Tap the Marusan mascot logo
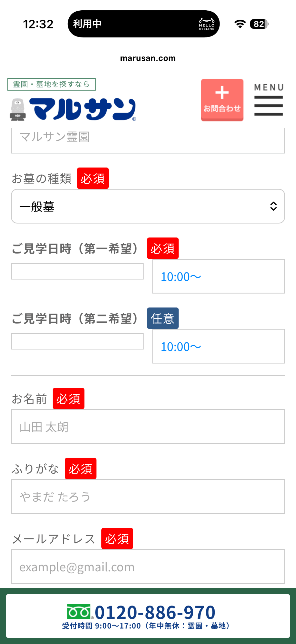 tap(18, 110)
